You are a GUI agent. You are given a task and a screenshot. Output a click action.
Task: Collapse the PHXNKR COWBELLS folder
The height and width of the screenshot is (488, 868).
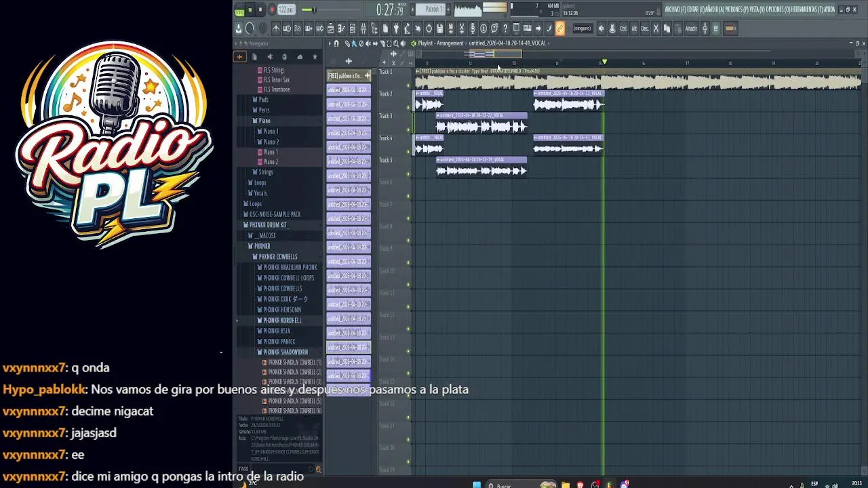pyautogui.click(x=278, y=257)
